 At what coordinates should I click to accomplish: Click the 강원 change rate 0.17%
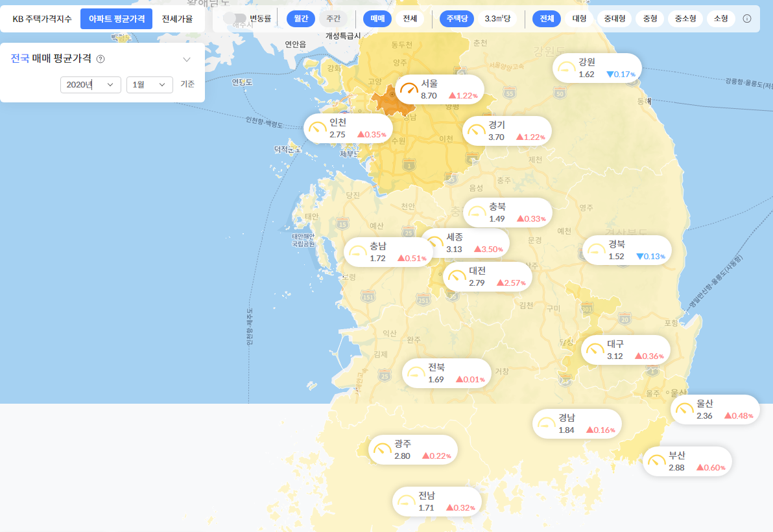621,75
